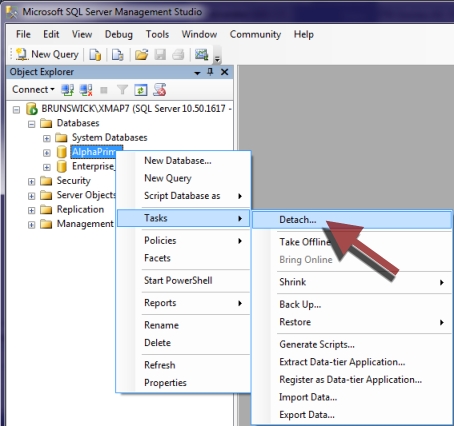This screenshot has width=454, height=426.
Task: Click Extract Data-tier Application...
Action: pos(352,362)
